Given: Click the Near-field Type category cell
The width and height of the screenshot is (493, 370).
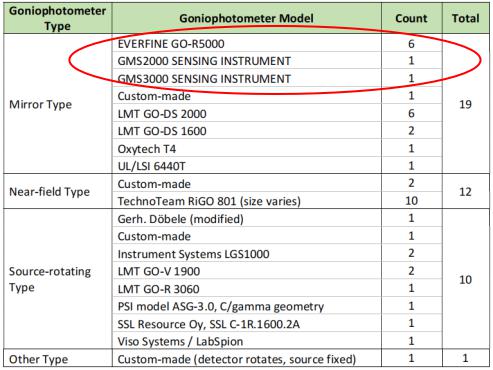Looking at the screenshot, I should 58,192.
